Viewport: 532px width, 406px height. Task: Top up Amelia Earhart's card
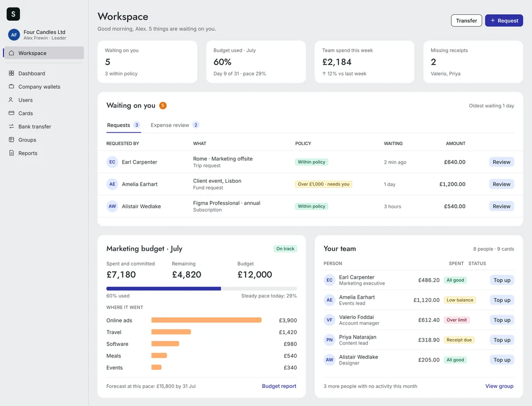point(502,300)
